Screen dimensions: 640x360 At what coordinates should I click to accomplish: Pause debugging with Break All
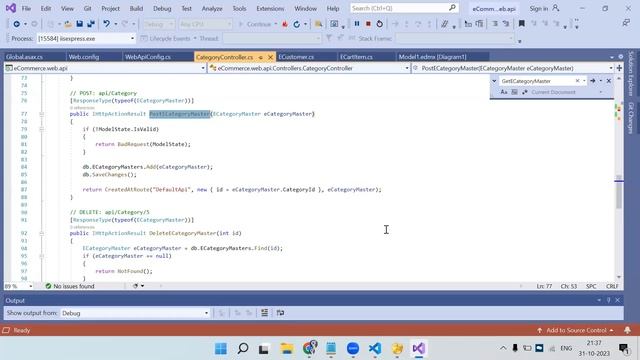(x=357, y=24)
